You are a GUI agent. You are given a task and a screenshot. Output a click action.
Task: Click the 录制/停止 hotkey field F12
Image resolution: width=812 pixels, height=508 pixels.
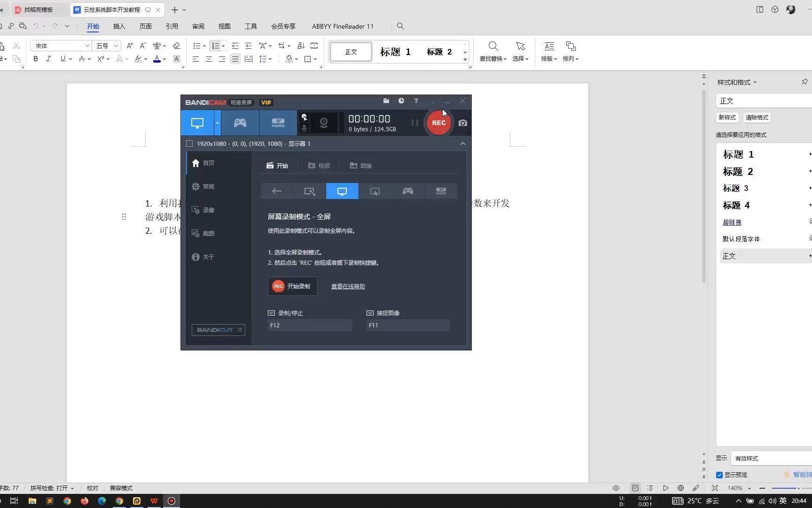coord(310,325)
